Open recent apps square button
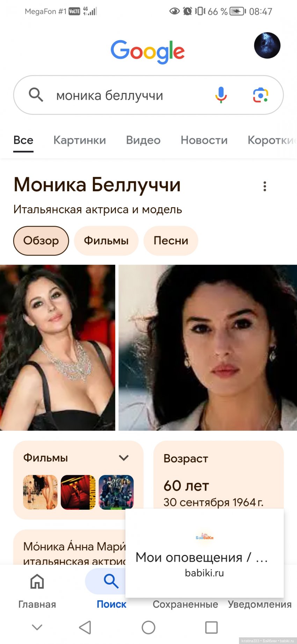Image resolution: width=297 pixels, height=644 pixels. tap(211, 627)
